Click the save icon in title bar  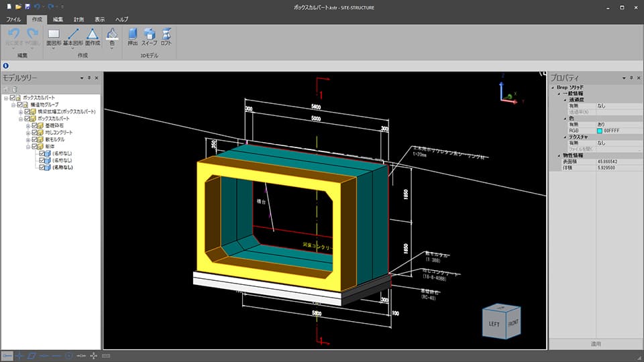pyautogui.click(x=28, y=6)
